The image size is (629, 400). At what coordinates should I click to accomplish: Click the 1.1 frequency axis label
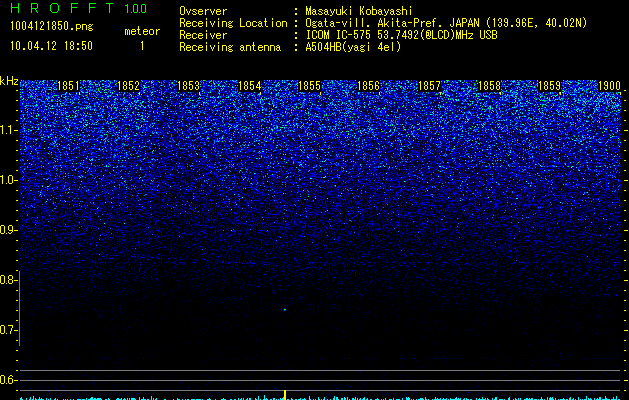(8, 130)
